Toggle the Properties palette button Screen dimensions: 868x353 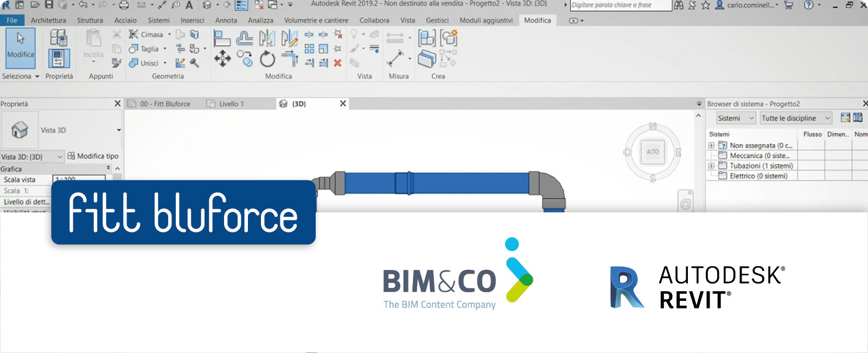click(59, 58)
